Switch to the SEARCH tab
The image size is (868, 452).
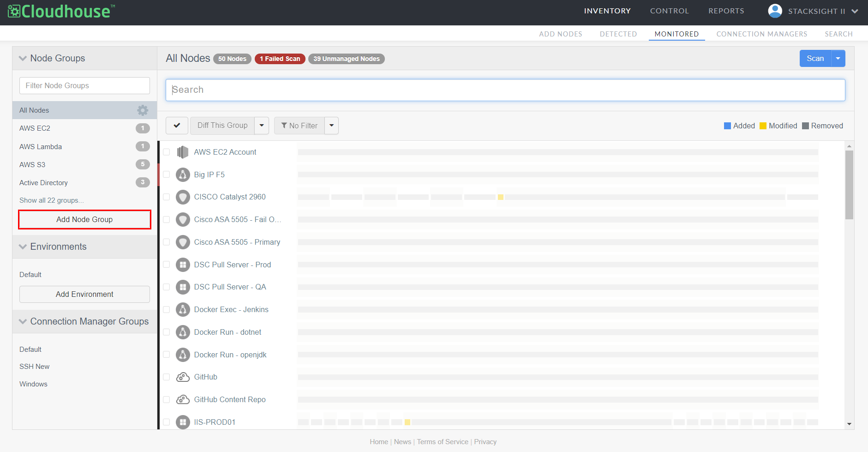pyautogui.click(x=838, y=34)
